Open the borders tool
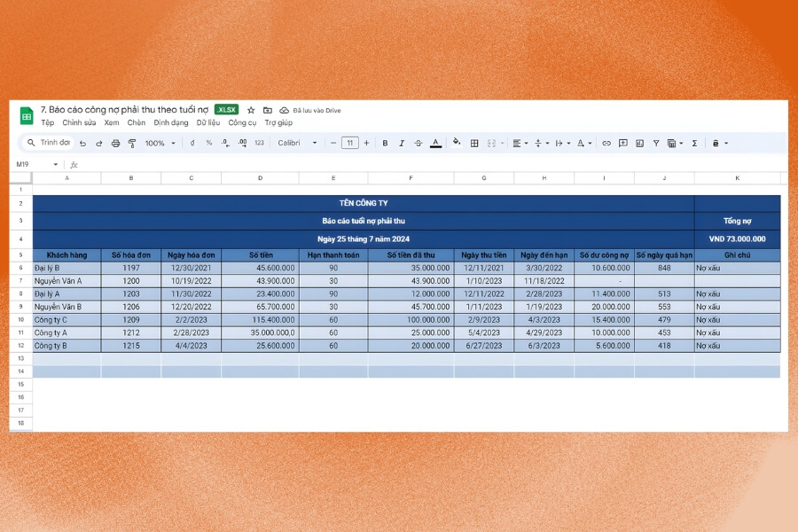 [x=474, y=143]
